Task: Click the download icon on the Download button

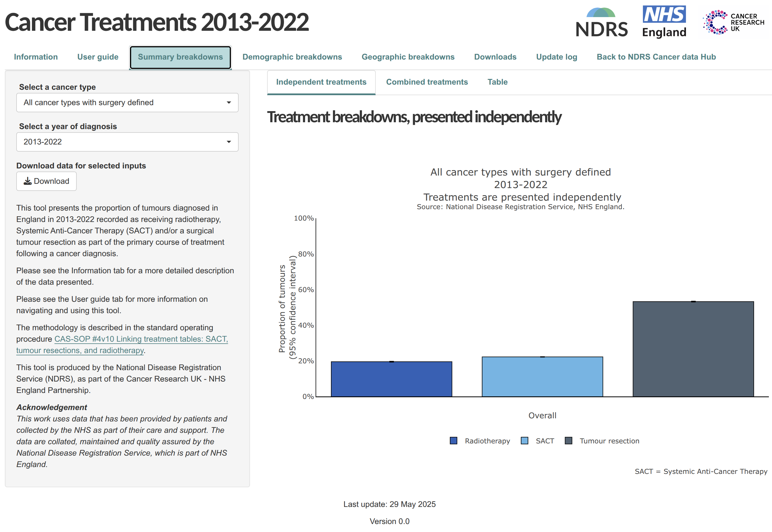Action: 28,181
